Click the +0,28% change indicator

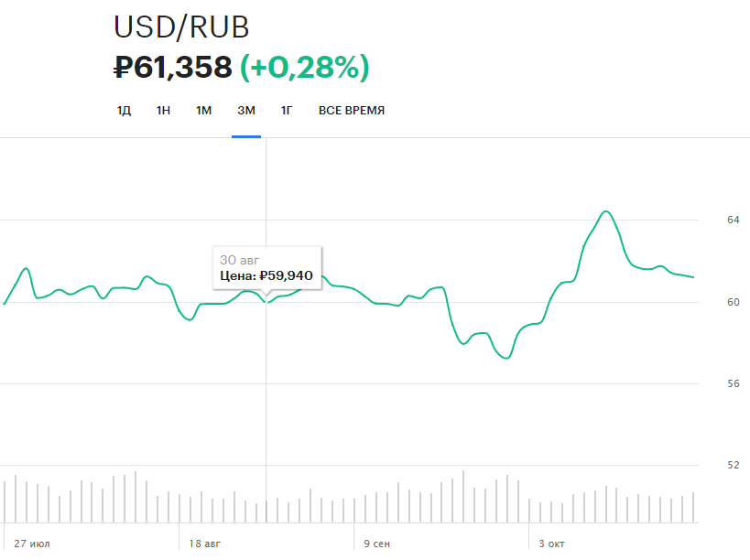point(304,67)
